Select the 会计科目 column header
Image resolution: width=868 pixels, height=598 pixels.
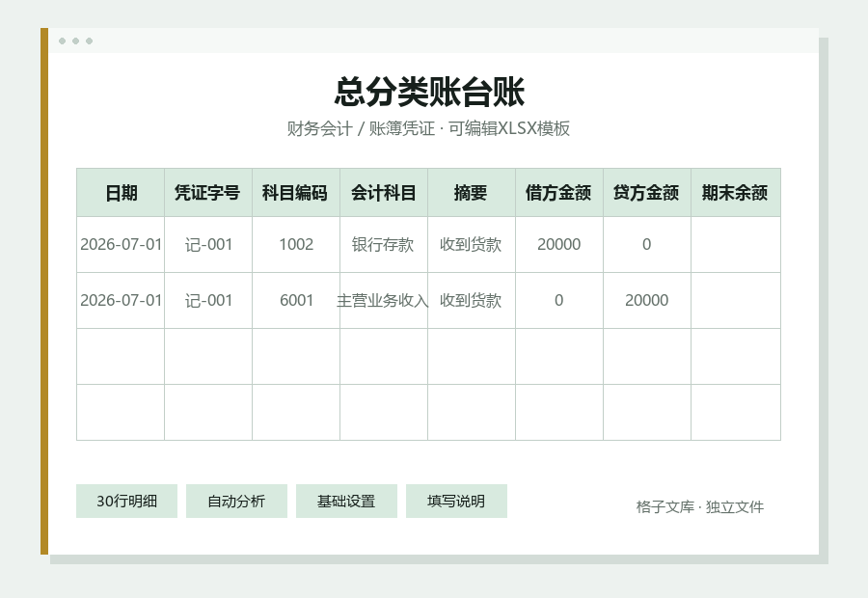[x=384, y=193]
